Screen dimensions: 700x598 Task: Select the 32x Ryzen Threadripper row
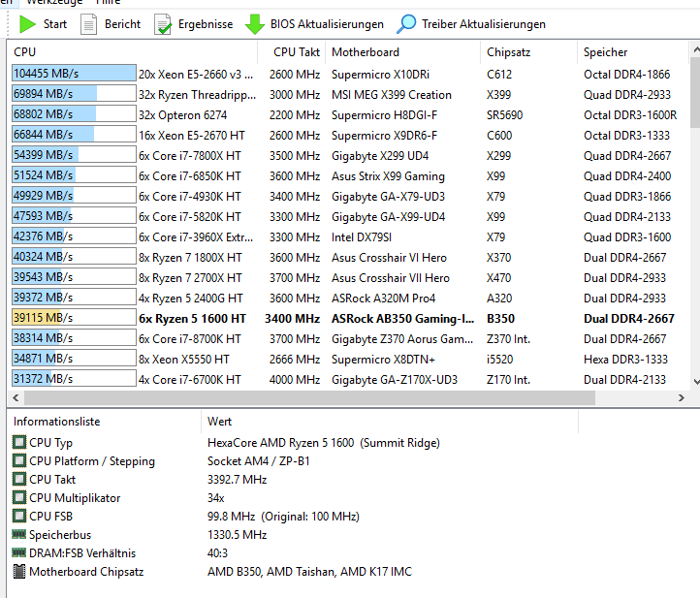348,95
